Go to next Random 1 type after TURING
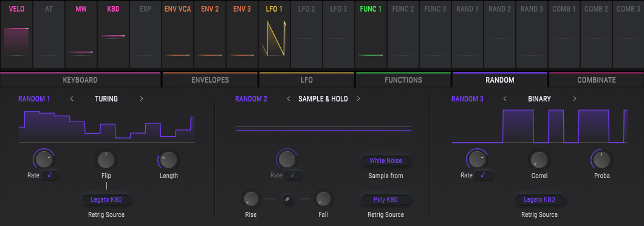This screenshot has height=226, width=644. point(142,98)
